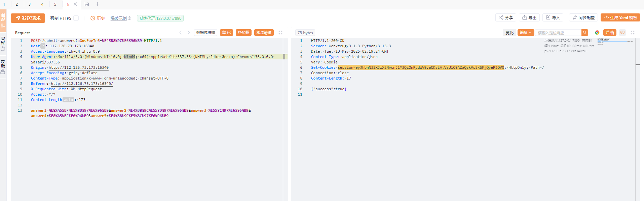Click the response minimap thumbnail
The image size is (644, 201).
coord(615,41)
